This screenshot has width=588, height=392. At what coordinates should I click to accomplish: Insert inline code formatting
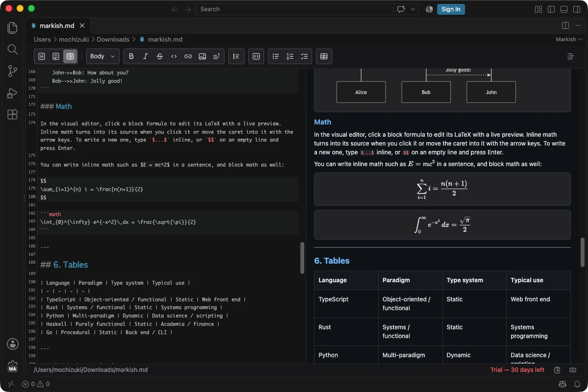click(x=174, y=56)
